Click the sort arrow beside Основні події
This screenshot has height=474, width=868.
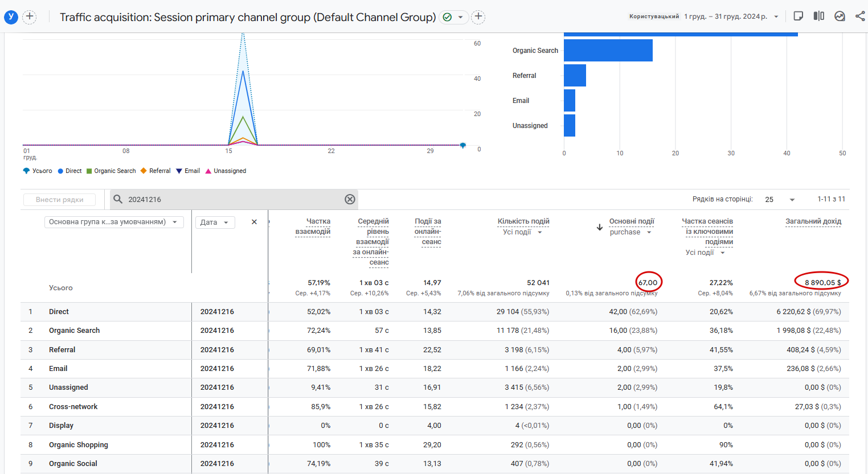click(600, 227)
